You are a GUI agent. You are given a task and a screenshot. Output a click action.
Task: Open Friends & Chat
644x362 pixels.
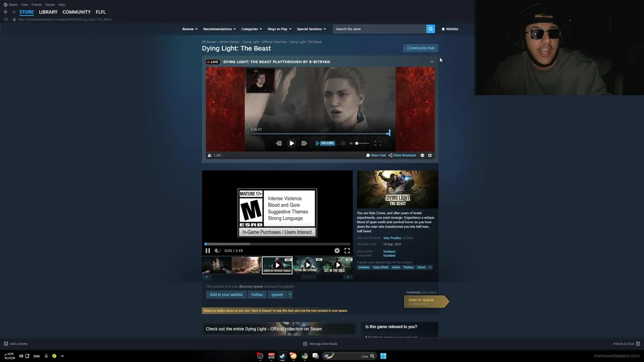[x=626, y=344]
